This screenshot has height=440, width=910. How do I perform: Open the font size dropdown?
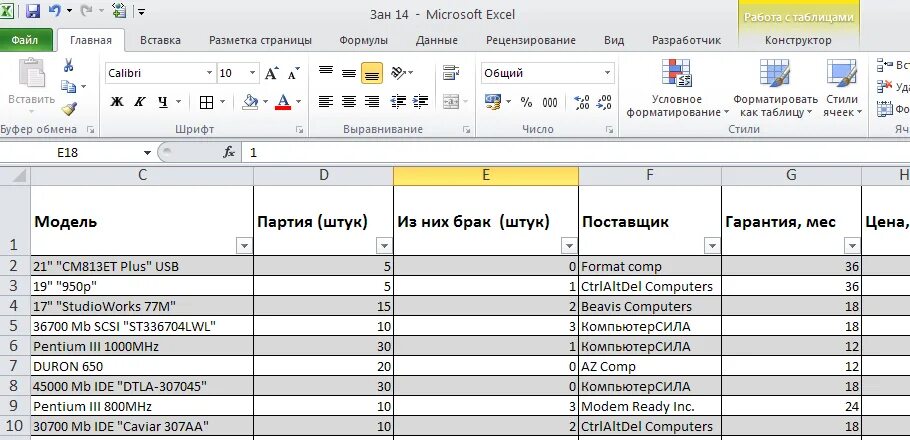tap(252, 73)
